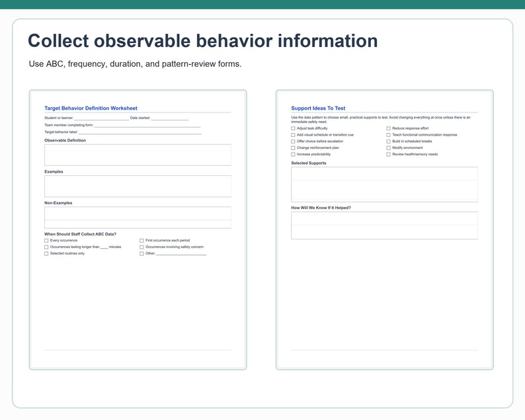The height and width of the screenshot is (420, 525).
Task: Open the Target Behavior Definition Worksheet thumbnail
Action: click(x=138, y=230)
